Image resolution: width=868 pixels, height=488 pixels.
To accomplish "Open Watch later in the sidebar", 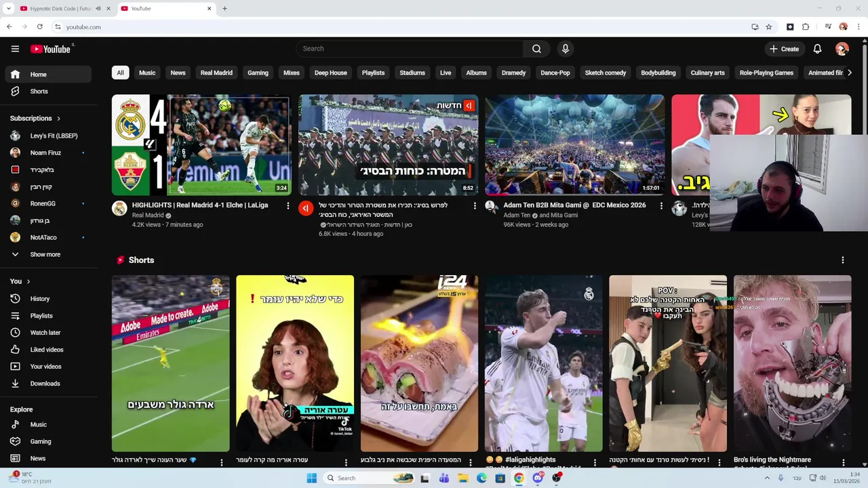I will (47, 333).
